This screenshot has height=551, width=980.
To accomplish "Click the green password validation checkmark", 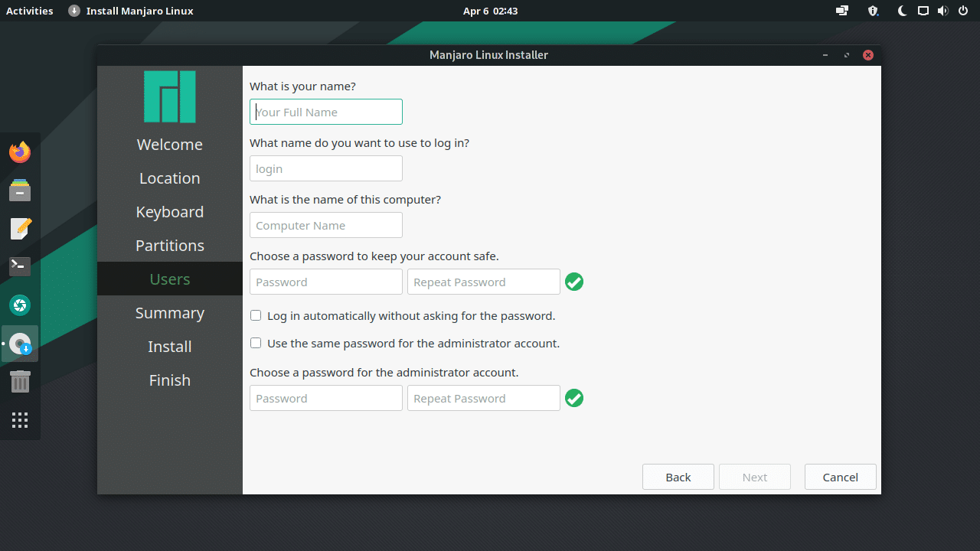I will pyautogui.click(x=574, y=282).
